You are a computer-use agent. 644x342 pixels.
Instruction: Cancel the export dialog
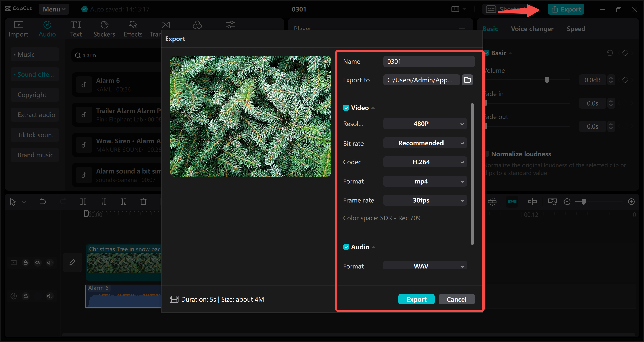pyautogui.click(x=456, y=299)
